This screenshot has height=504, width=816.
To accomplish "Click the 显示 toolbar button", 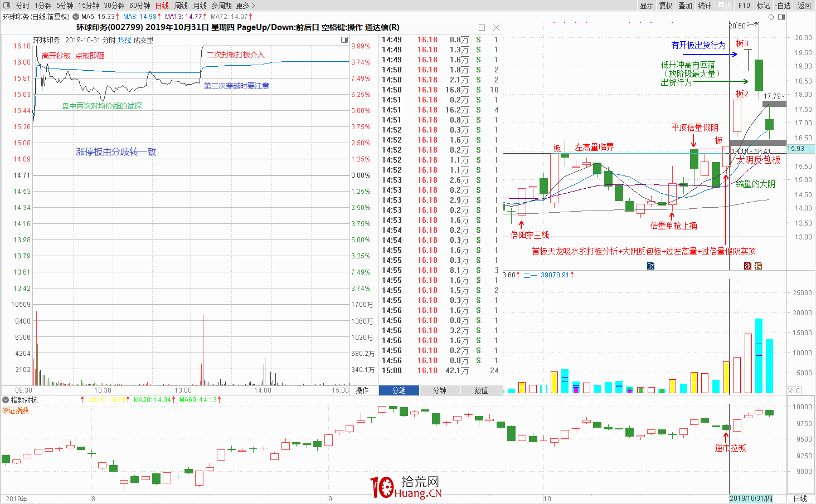I will point(647,5).
